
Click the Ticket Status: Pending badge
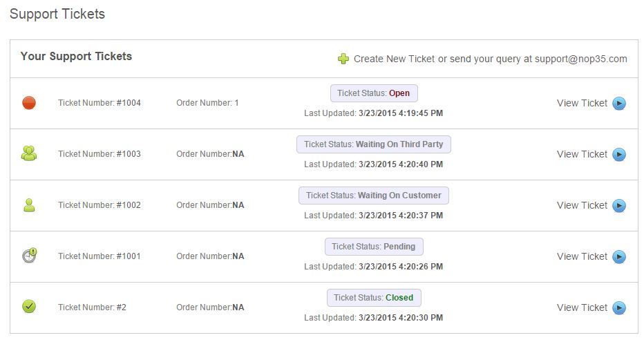tap(374, 247)
